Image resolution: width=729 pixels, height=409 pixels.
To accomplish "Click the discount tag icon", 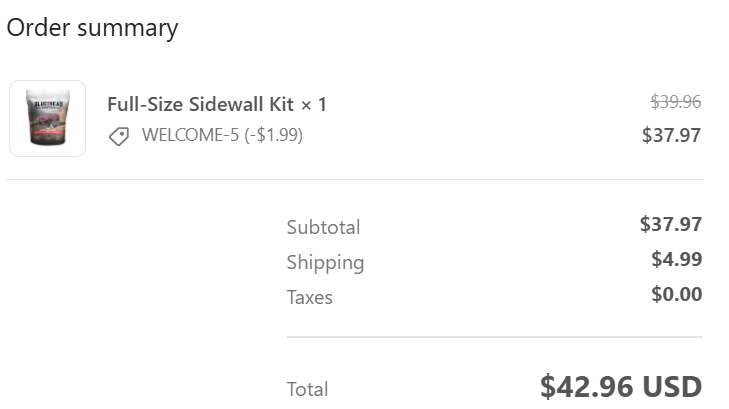I will [119, 136].
